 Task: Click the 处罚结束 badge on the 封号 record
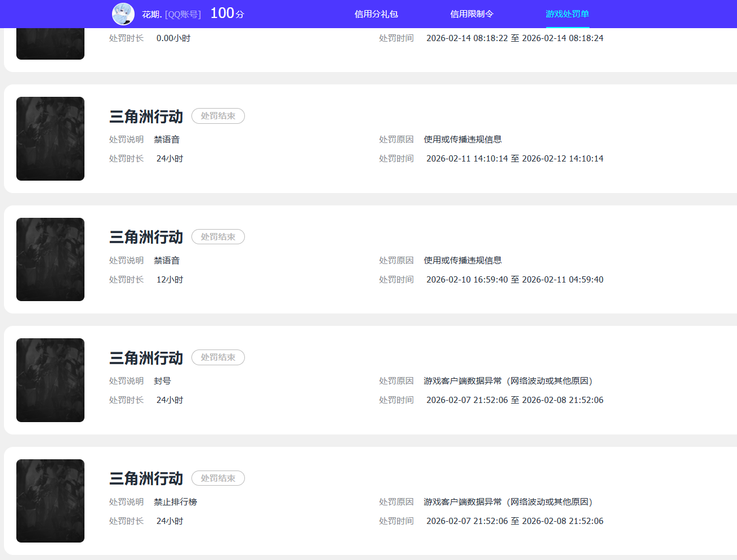tap(218, 357)
